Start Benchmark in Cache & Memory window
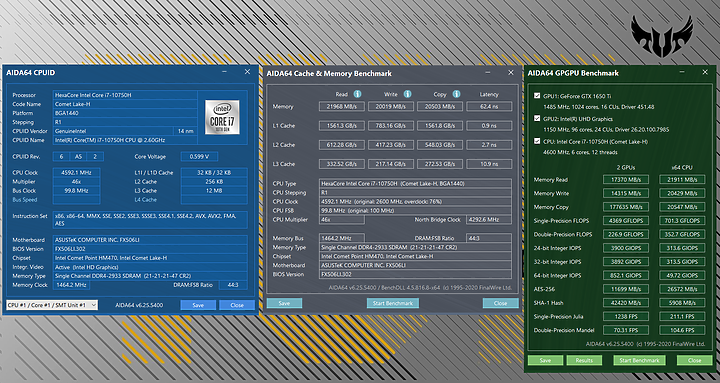This screenshot has height=383, width=720. pyautogui.click(x=393, y=303)
